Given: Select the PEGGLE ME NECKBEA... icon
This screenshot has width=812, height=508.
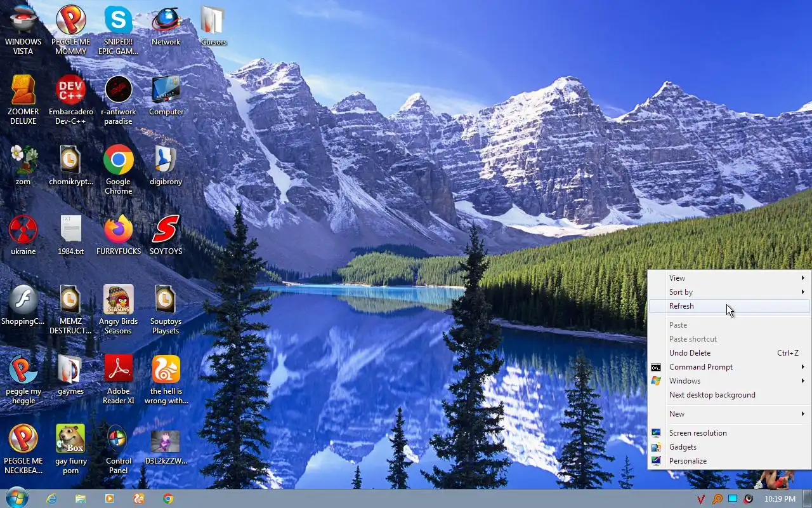Looking at the screenshot, I should tap(23, 448).
